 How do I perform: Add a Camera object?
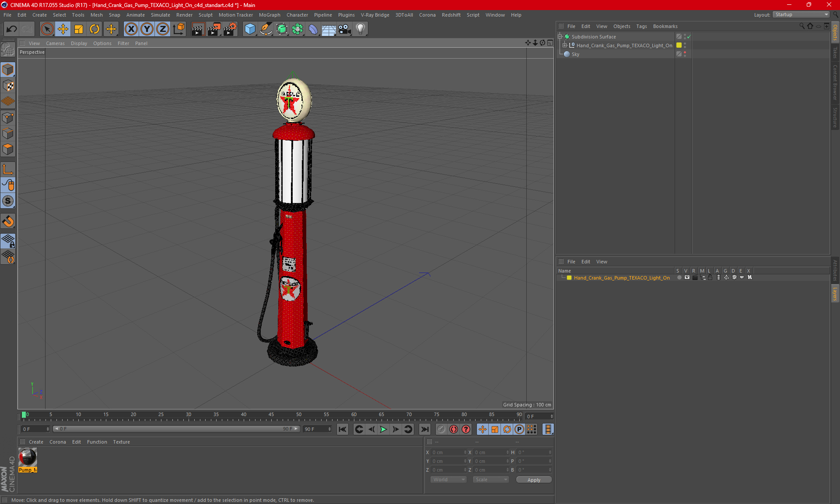(345, 29)
